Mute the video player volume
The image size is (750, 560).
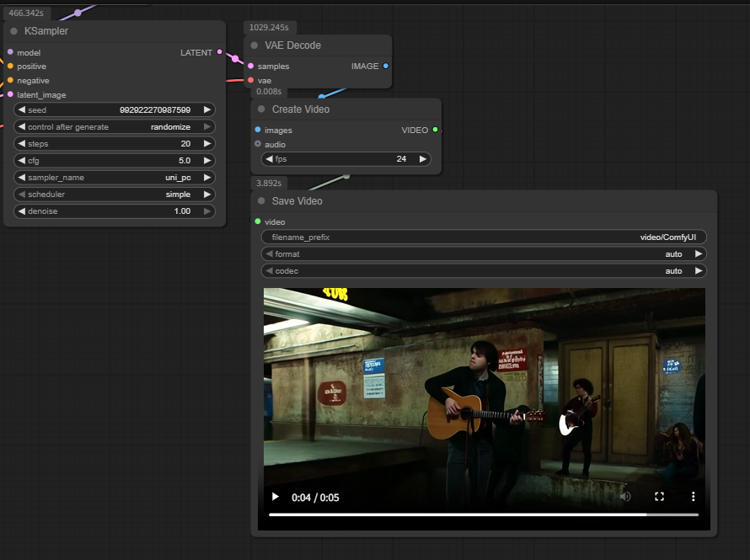click(x=625, y=497)
